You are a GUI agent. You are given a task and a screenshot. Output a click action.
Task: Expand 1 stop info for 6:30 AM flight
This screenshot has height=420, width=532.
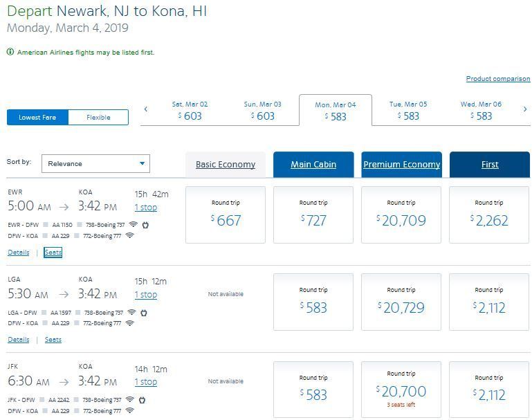click(x=145, y=382)
